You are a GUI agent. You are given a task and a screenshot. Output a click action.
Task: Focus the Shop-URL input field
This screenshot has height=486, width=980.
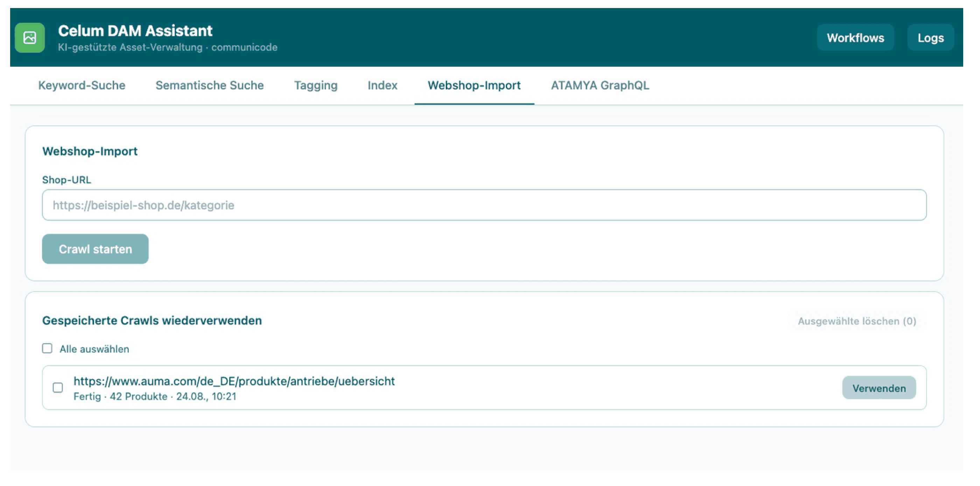(x=484, y=205)
